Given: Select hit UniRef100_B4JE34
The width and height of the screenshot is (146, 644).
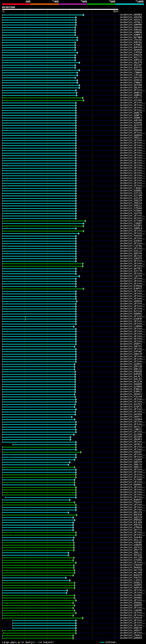Looking at the screenshot, I should [x=131, y=382].
